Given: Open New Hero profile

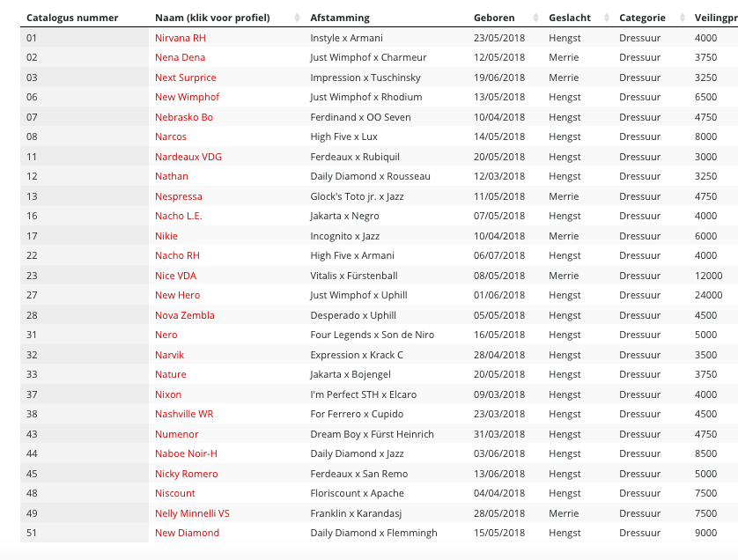Looking at the screenshot, I should click(x=177, y=295).
